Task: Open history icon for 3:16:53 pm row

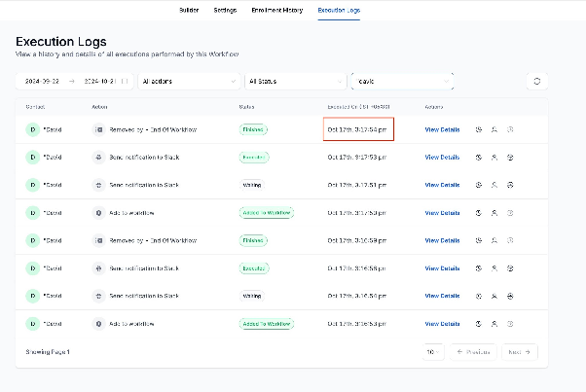Action: coord(478,324)
